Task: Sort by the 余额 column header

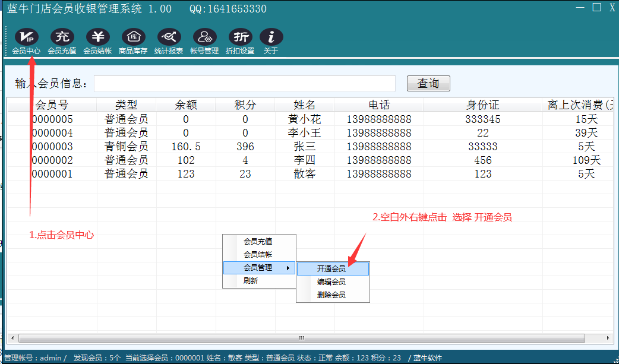Action: 186,105
